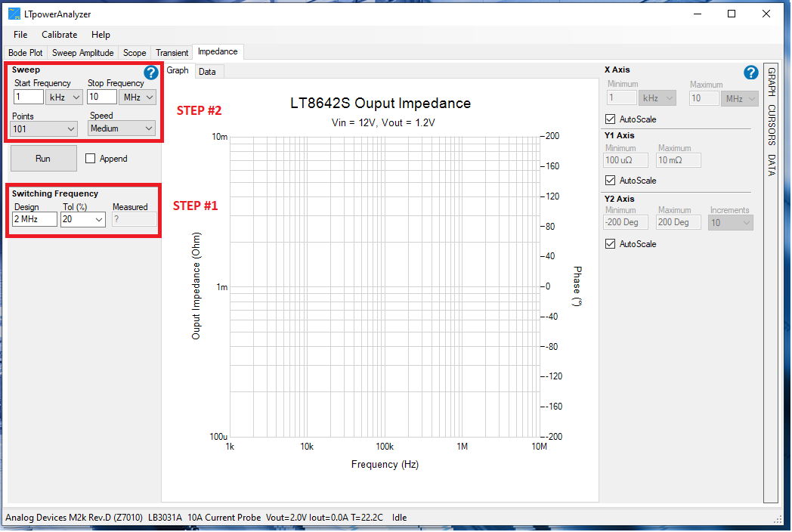The image size is (792, 532).
Task: Disable AutoScale for the Y2 Axis
Action: pos(611,244)
